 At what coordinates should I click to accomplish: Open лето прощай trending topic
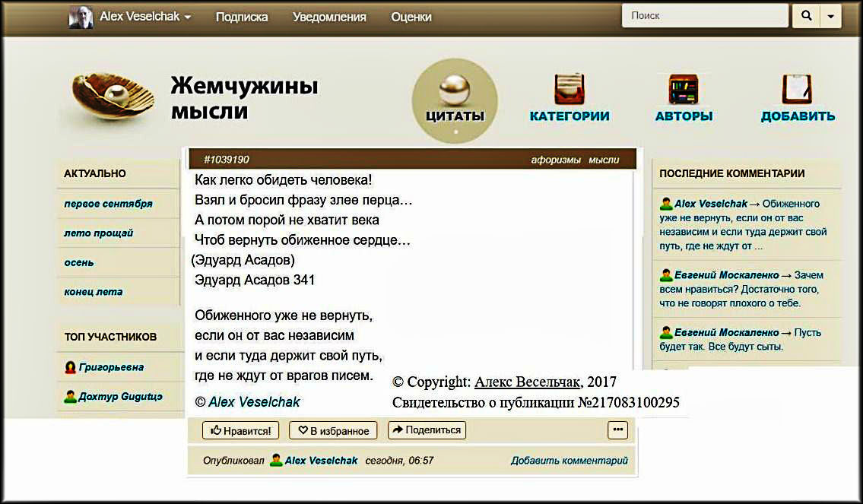point(99,233)
